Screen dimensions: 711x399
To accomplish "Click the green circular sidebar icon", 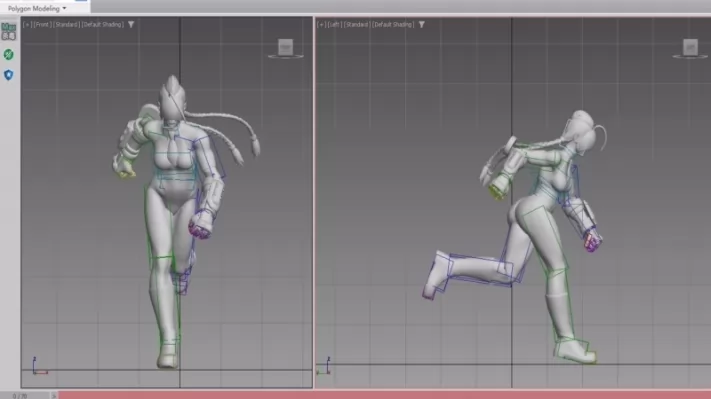I will [9, 55].
